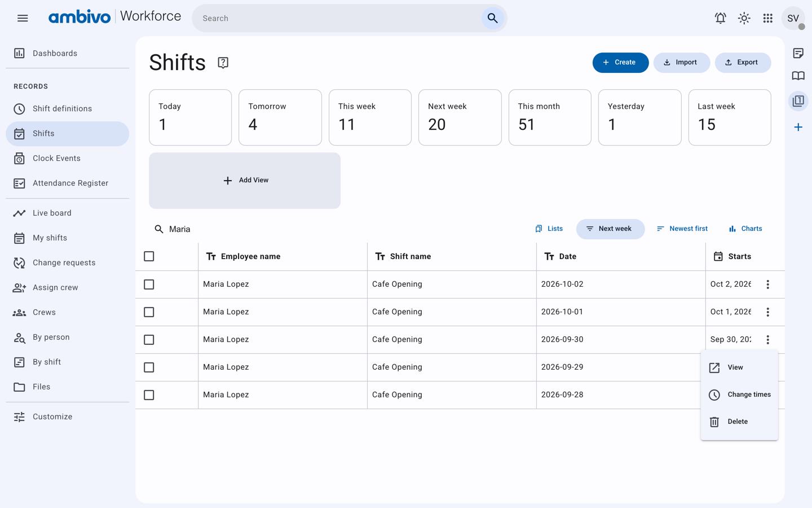This screenshot has width=812, height=508.
Task: Go to Clock Events in the sidebar
Action: pos(68,159)
